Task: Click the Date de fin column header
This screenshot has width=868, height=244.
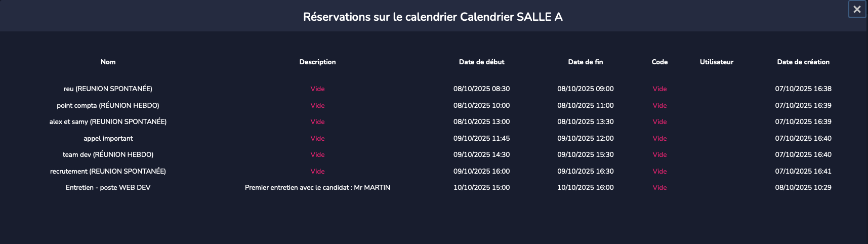Action: (x=585, y=62)
